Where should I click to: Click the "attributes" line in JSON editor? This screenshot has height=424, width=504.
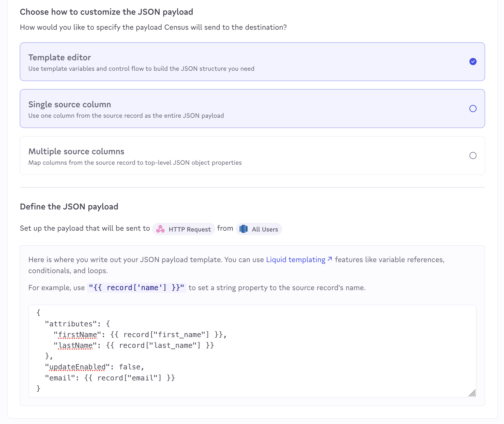pyautogui.click(x=77, y=324)
